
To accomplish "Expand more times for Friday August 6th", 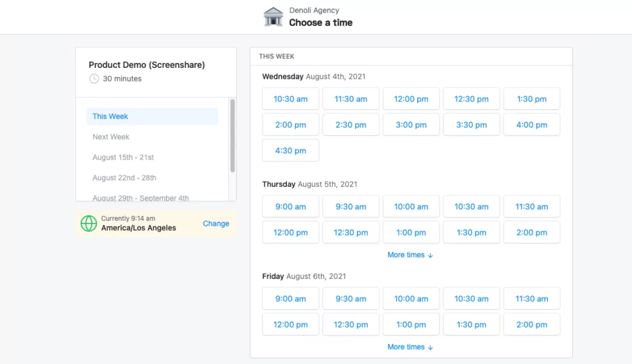I will pyautogui.click(x=410, y=347).
